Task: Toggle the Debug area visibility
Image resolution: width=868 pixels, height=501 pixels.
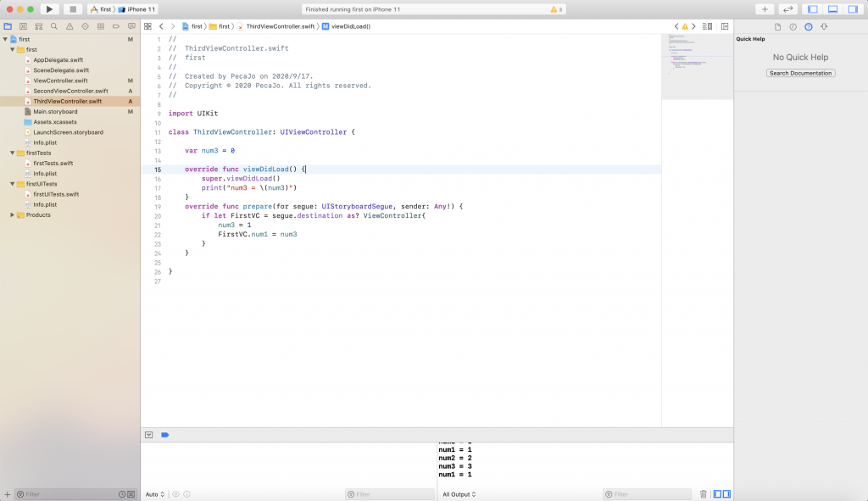Action: click(832, 9)
